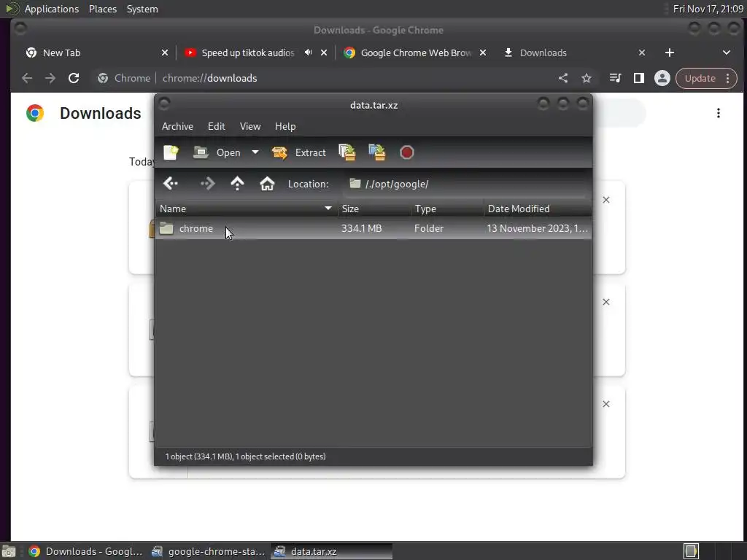Open Chrome media controls icon
Viewport: 747px width, 560px height.
tap(615, 78)
